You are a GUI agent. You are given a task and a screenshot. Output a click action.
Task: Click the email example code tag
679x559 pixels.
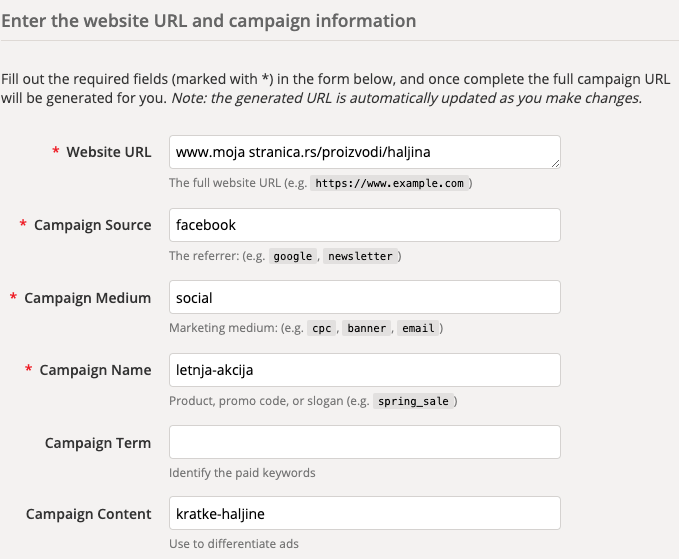coord(418,328)
